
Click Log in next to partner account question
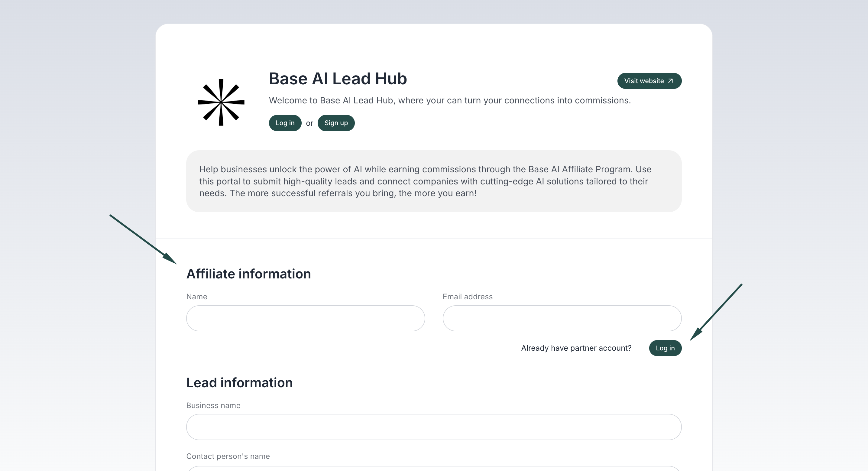(665, 348)
